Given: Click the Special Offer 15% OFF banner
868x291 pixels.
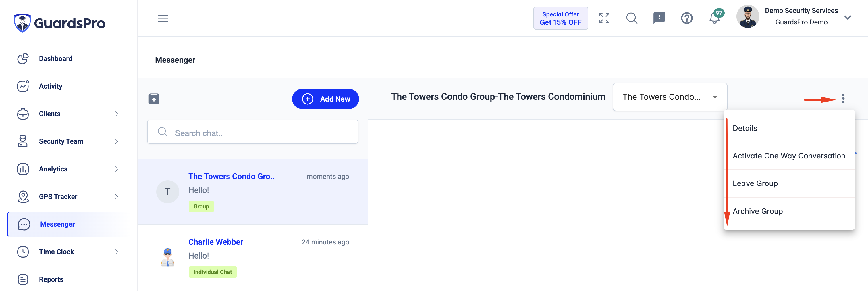Looking at the screenshot, I should point(560,18).
